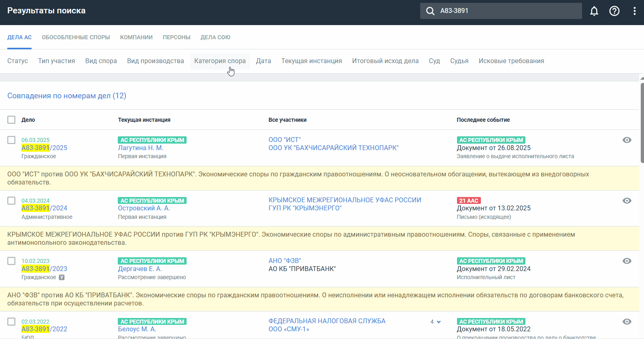Open the Категория спора filter
Image resolution: width=644 pixels, height=339 pixels.
click(220, 61)
